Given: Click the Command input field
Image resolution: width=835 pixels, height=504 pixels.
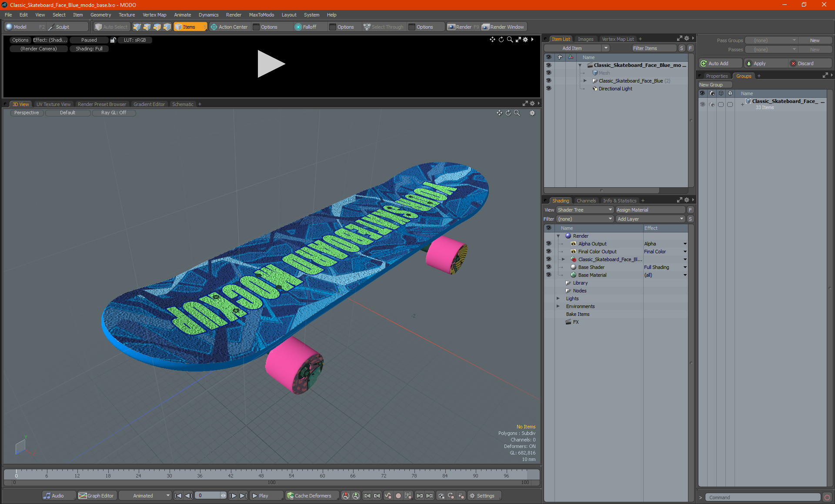Looking at the screenshot, I should click(x=764, y=497).
